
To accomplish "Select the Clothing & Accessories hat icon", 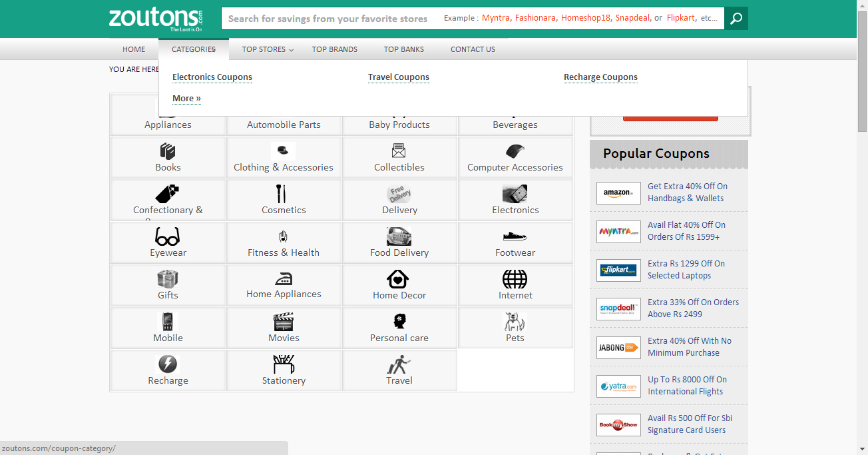I will click(284, 151).
